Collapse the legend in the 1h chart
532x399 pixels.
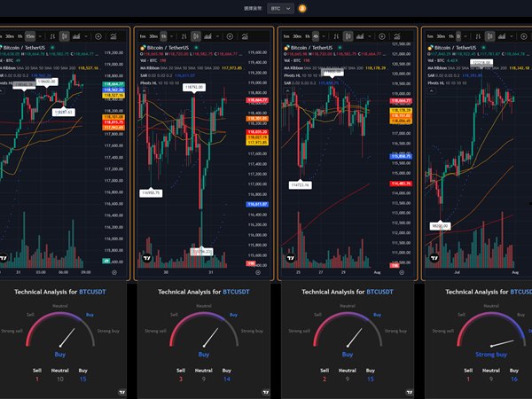click(x=144, y=91)
